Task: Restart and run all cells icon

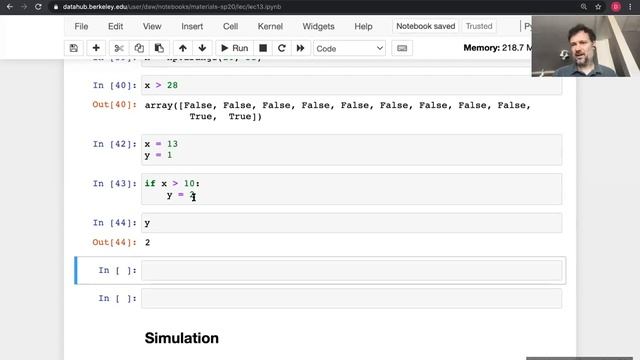Action: tap(300, 48)
